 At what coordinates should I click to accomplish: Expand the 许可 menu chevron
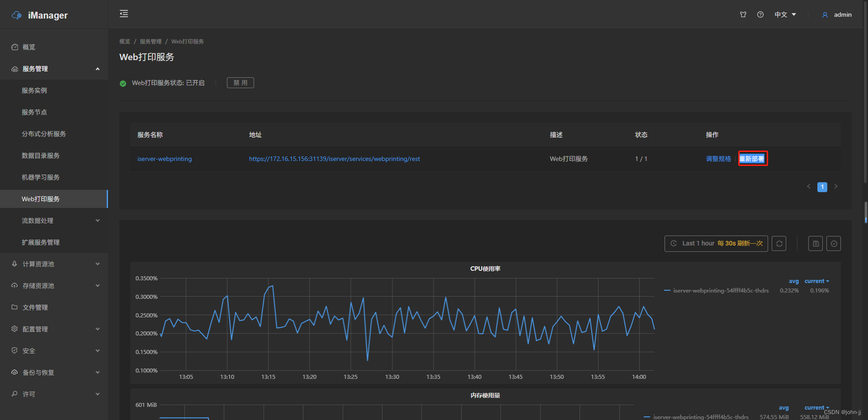coord(98,394)
